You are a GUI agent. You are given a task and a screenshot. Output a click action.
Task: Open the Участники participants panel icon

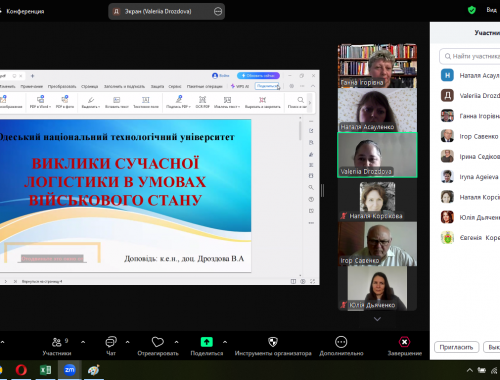[x=57, y=342]
